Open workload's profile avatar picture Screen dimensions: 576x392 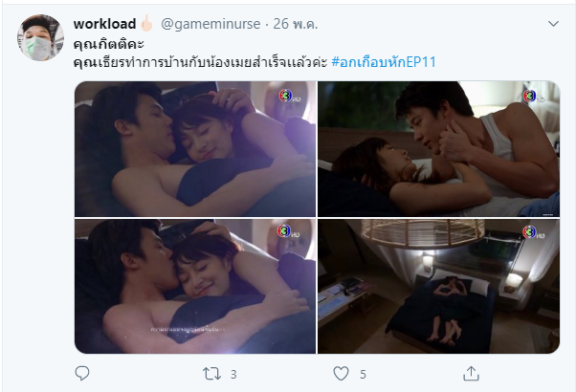tap(40, 37)
